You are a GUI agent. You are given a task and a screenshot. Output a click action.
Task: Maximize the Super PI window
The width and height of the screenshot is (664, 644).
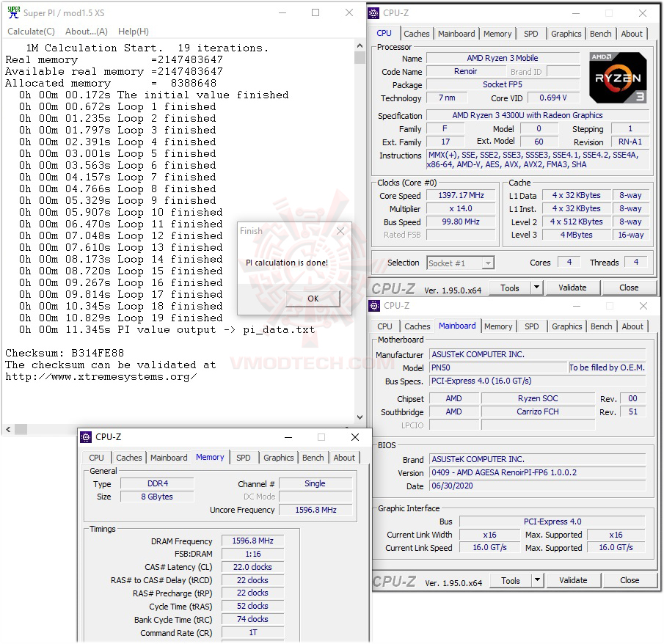click(x=315, y=12)
